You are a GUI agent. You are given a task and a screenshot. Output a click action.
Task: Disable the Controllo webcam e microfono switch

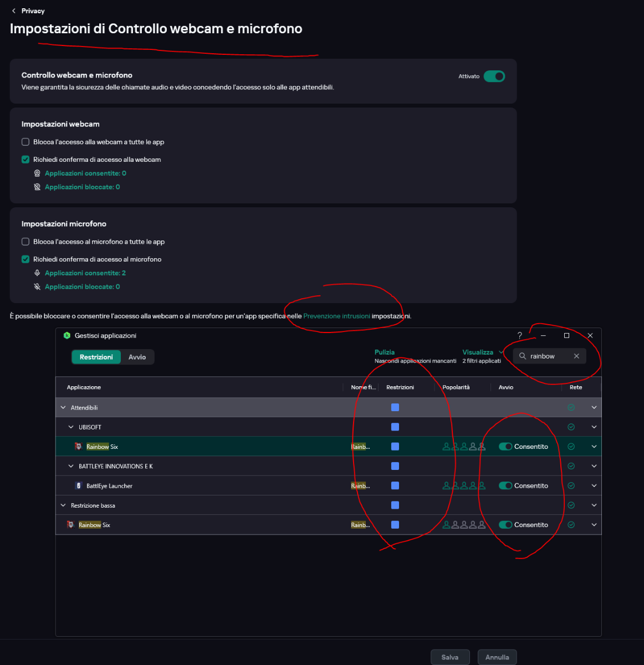(x=494, y=76)
